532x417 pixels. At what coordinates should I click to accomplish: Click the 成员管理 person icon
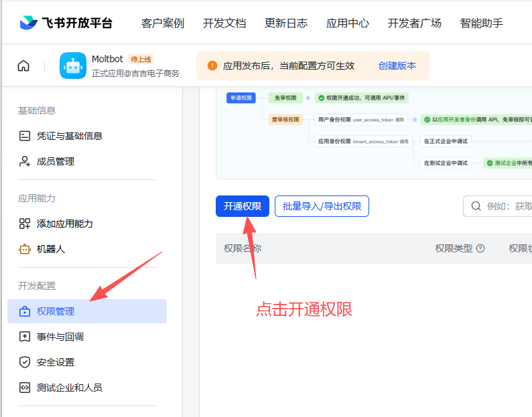point(25,161)
